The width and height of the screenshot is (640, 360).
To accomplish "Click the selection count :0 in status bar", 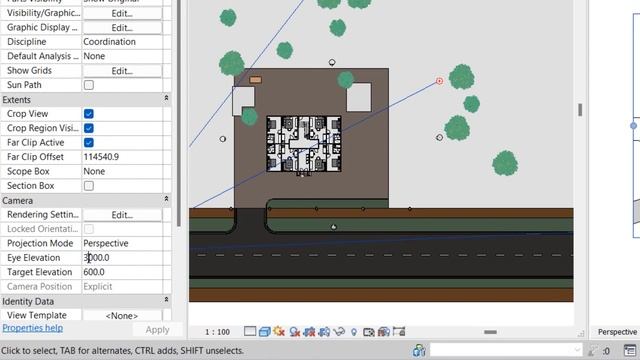I will point(606,351).
